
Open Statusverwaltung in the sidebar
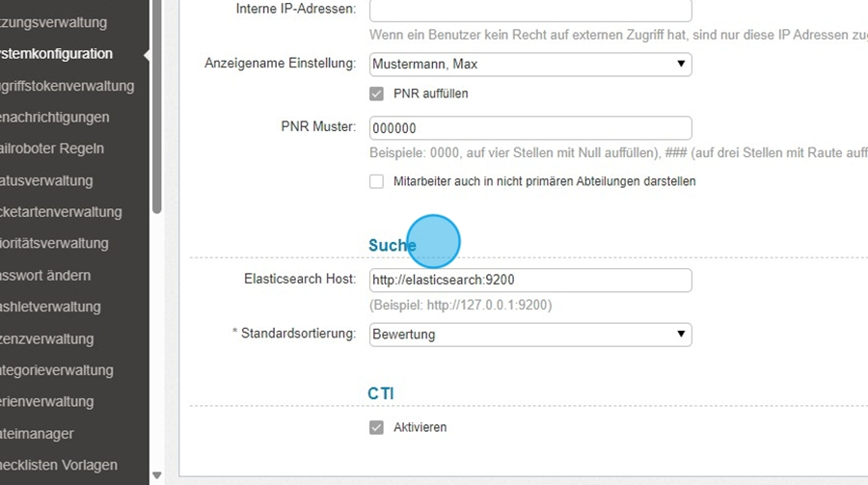click(x=48, y=181)
